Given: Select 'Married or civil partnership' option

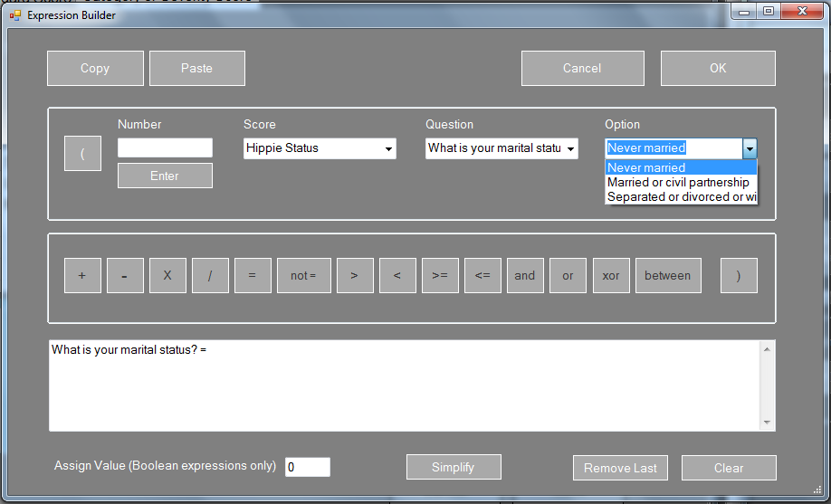Looking at the screenshot, I should pyautogui.click(x=678, y=182).
